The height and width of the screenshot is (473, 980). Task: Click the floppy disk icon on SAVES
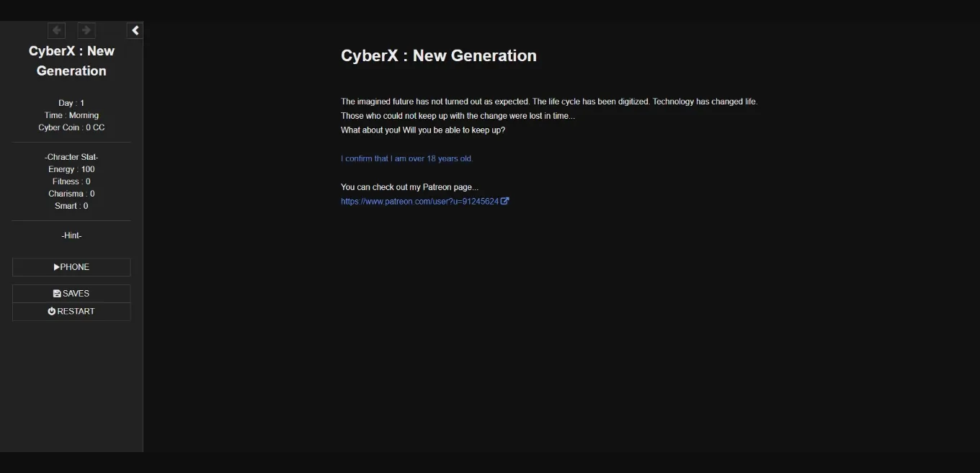pos(57,293)
